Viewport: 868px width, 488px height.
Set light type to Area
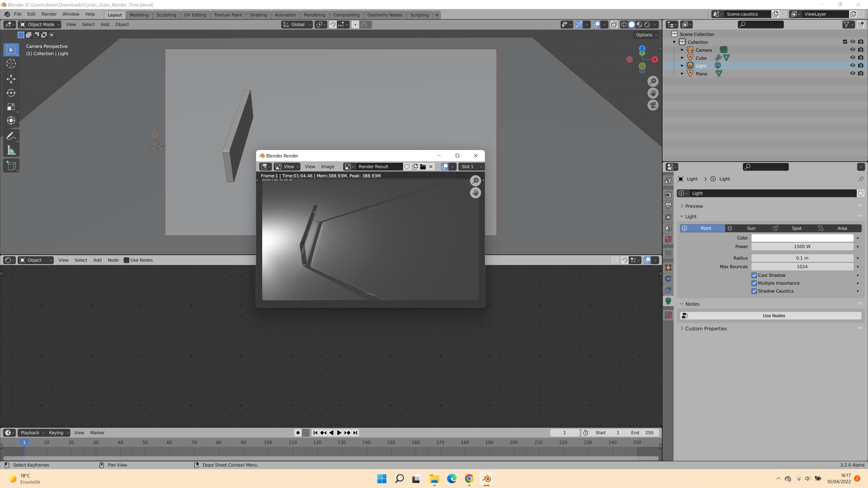[x=838, y=228]
